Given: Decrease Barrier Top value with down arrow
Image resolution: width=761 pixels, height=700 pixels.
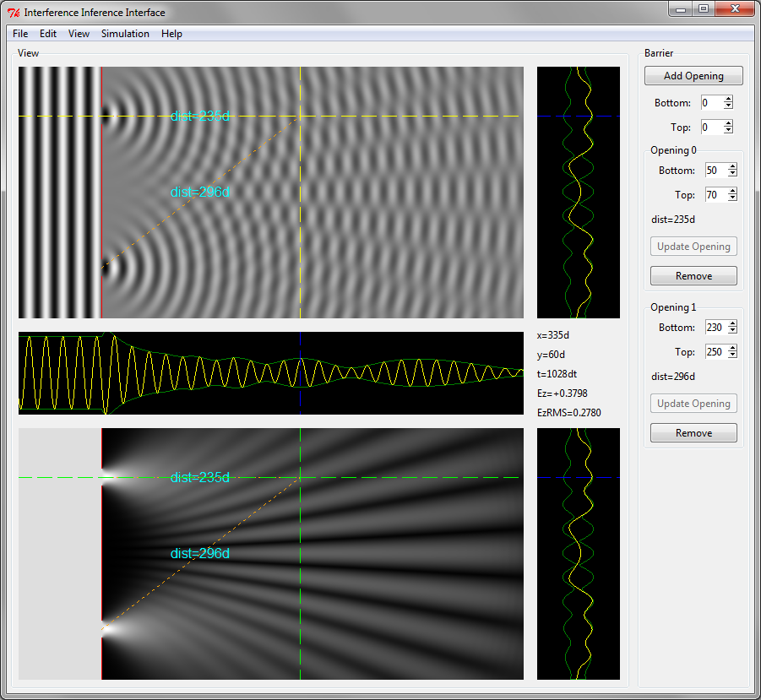Looking at the screenshot, I should click(x=729, y=131).
